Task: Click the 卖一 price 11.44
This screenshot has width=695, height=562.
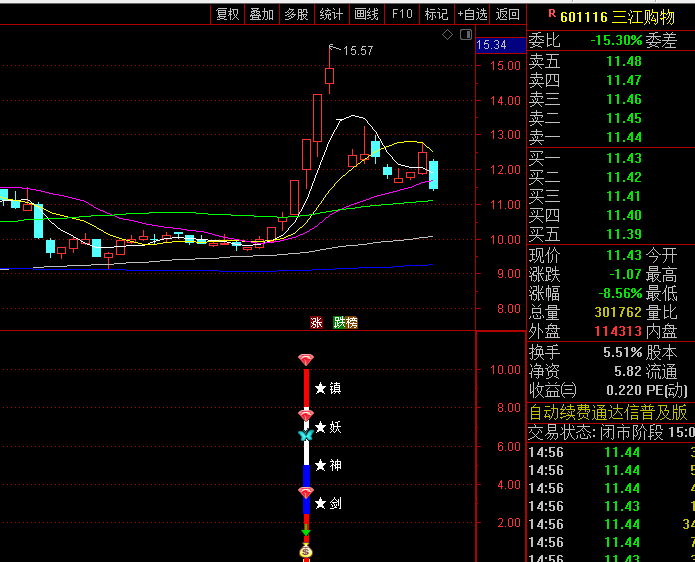Action: click(x=624, y=137)
